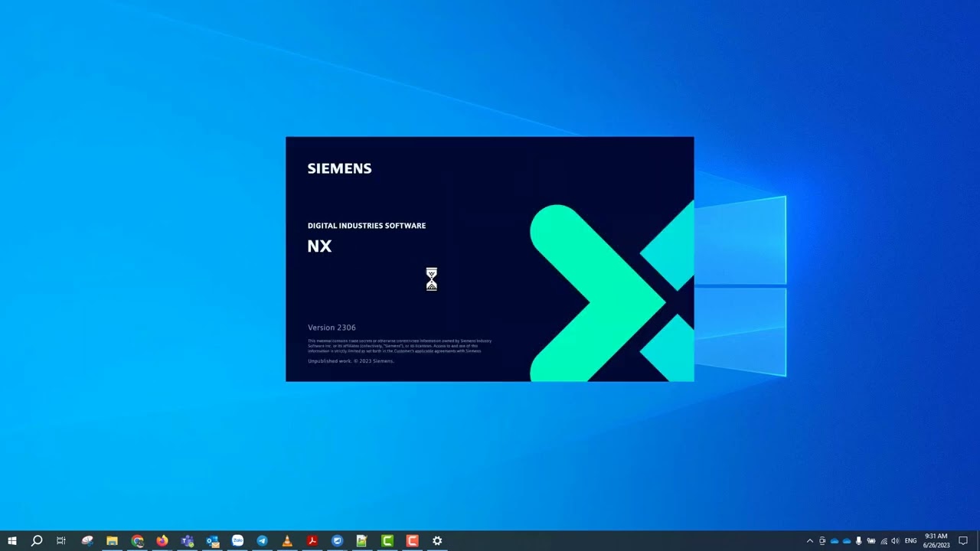The height and width of the screenshot is (551, 980).
Task: Click the Version 2306 text
Action: [x=332, y=328]
